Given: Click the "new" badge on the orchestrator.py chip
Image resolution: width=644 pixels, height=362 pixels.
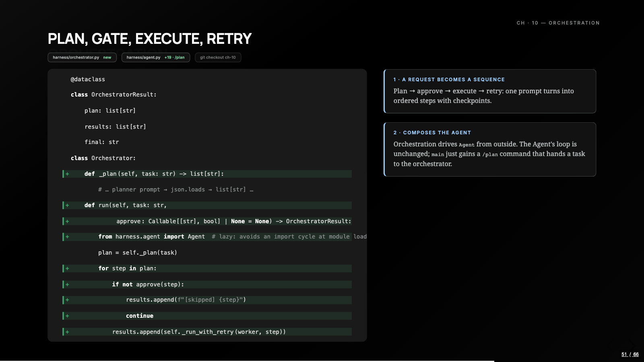Looking at the screenshot, I should point(107,58).
